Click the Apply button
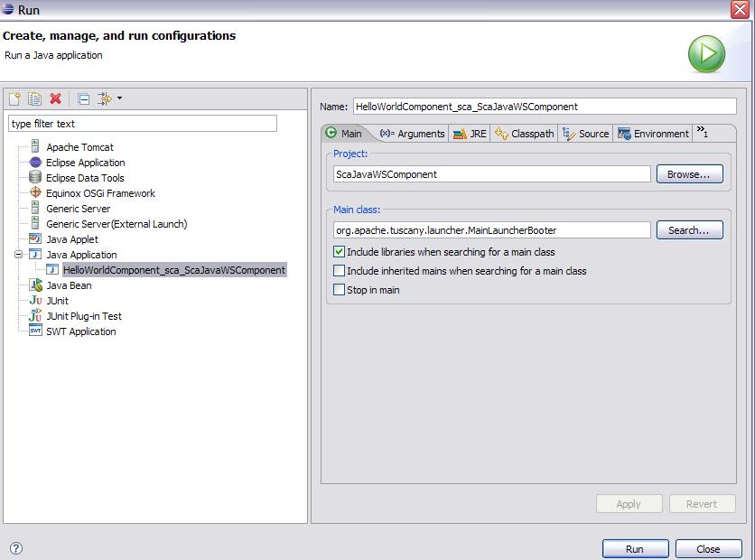The width and height of the screenshot is (755, 560). pos(629,504)
